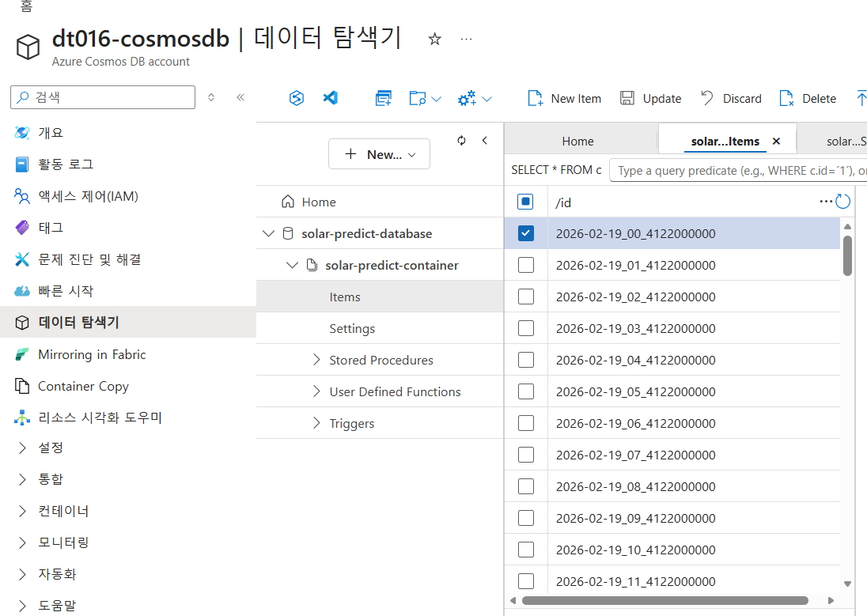Expand 컨테이너 section in sidebar
867x616 pixels.
(x=22, y=511)
